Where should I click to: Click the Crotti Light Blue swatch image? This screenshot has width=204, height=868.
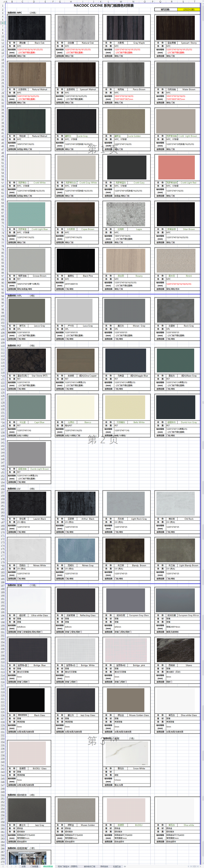pos(27,214)
